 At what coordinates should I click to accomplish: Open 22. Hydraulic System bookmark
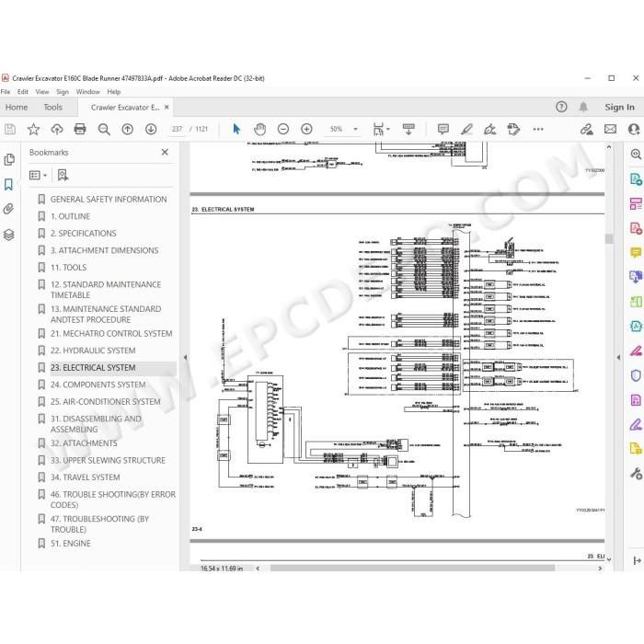(93, 351)
